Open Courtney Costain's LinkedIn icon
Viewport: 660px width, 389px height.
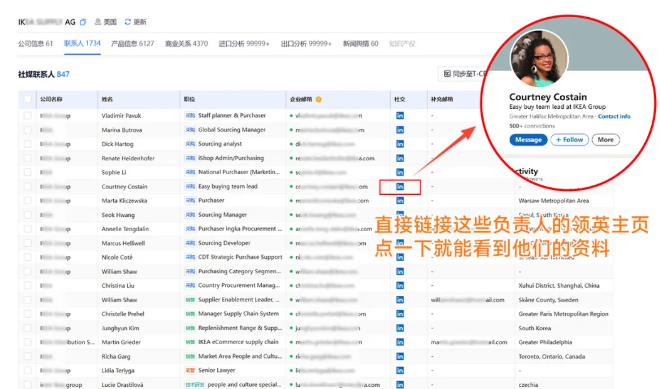pos(400,187)
